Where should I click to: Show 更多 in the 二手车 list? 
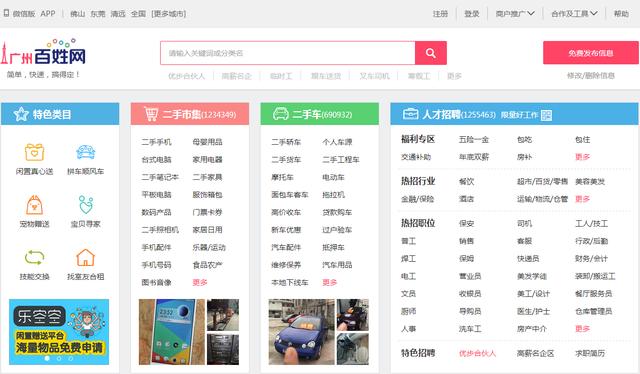330,282
